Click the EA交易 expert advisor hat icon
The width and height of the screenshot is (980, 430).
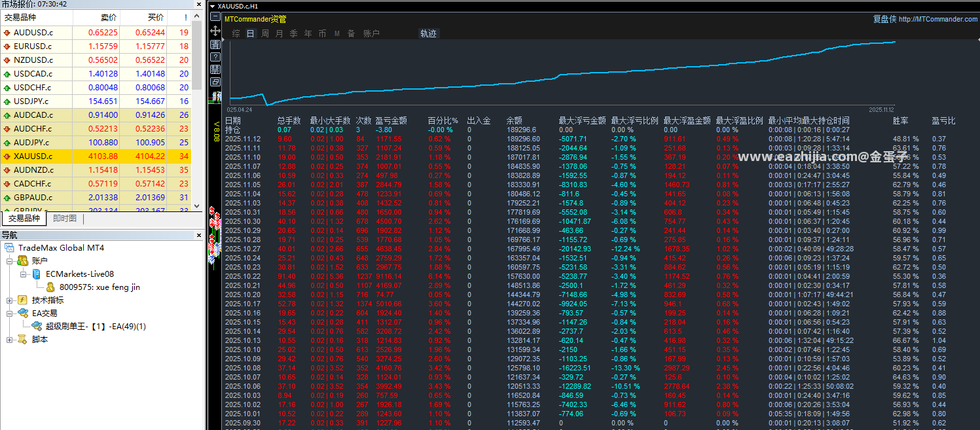(23, 314)
